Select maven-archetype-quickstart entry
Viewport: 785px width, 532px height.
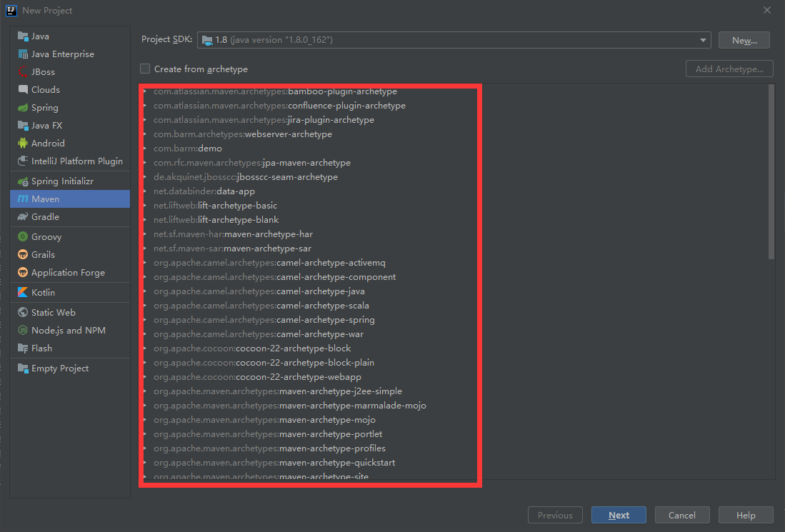pos(274,463)
